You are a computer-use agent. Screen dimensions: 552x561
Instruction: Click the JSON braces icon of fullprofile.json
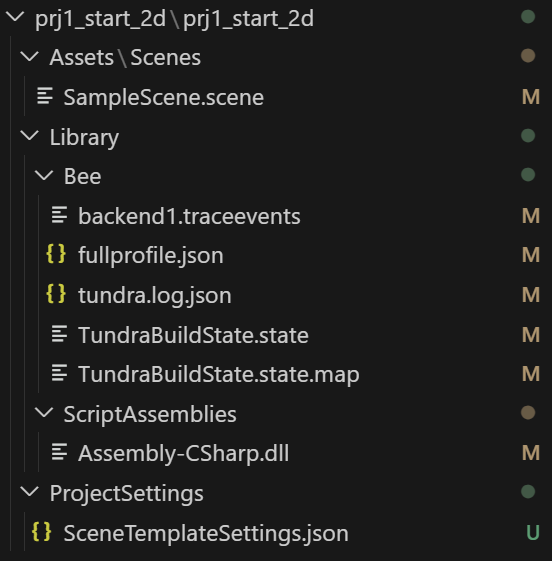[56, 254]
